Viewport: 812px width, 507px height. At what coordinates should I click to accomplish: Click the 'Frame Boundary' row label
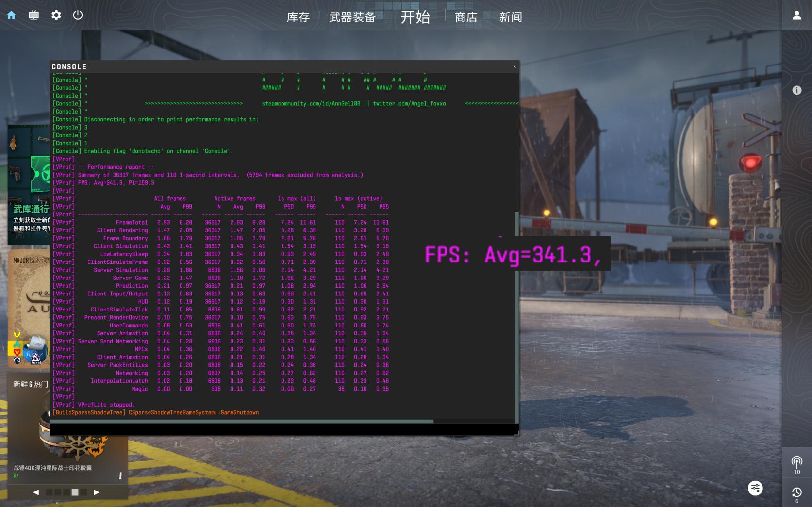[125, 238]
